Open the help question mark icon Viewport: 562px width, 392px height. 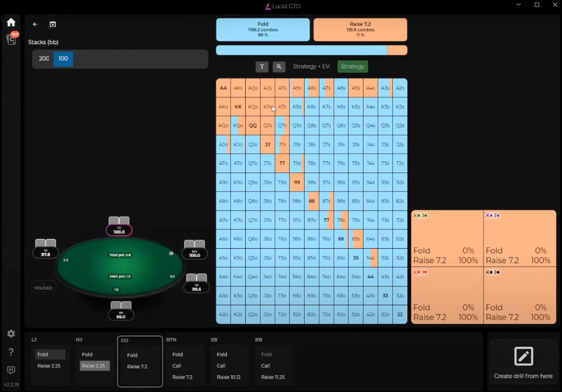tap(11, 352)
